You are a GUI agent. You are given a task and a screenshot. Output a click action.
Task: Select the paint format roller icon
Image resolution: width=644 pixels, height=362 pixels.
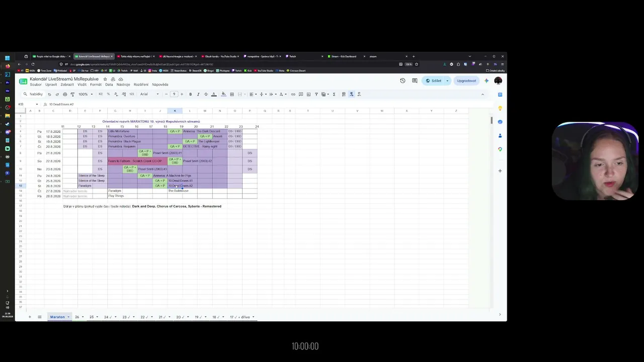tap(72, 94)
